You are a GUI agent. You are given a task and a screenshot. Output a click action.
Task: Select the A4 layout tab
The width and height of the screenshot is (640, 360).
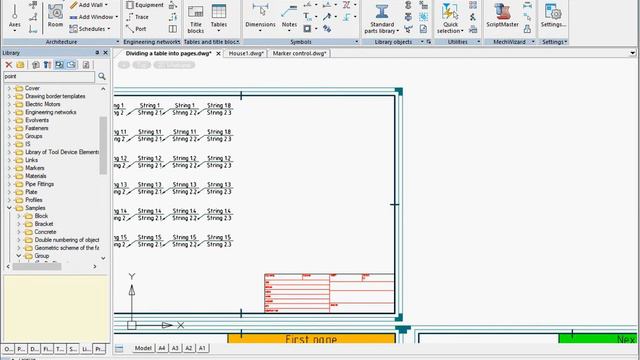(x=162, y=348)
